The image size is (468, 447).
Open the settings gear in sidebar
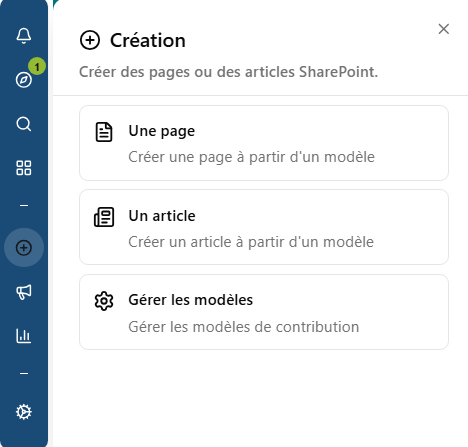coord(24,412)
